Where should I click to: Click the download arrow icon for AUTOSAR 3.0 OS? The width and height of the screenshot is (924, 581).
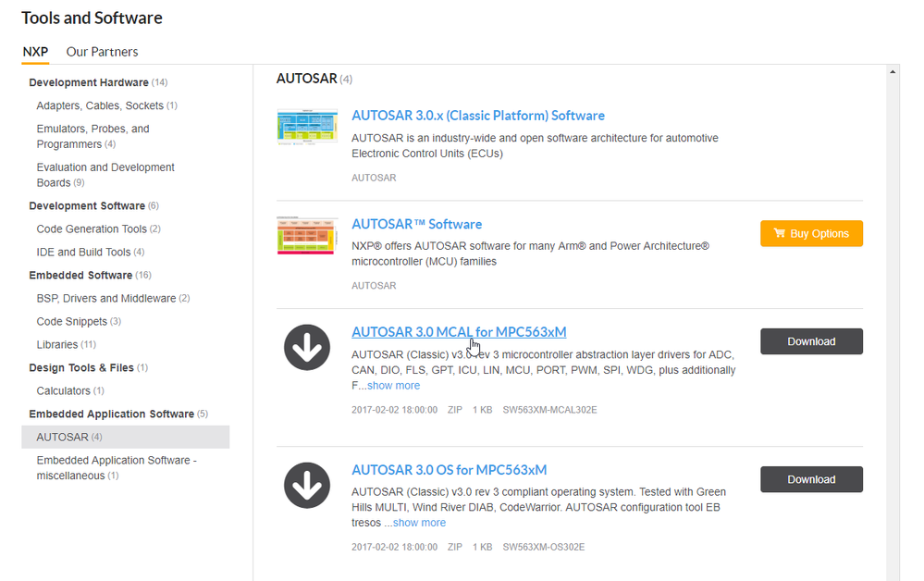307,486
